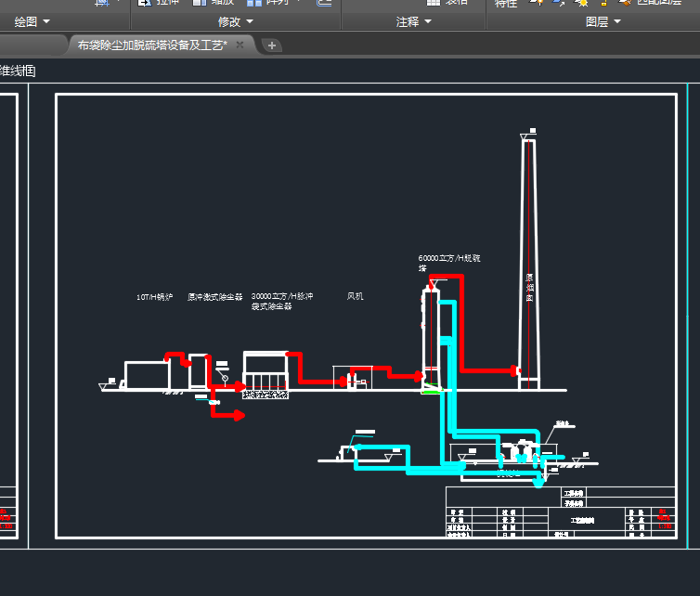Viewport: 700px width, 596px height.
Task: Open a new drawing tab with plus button
Action: tap(271, 45)
